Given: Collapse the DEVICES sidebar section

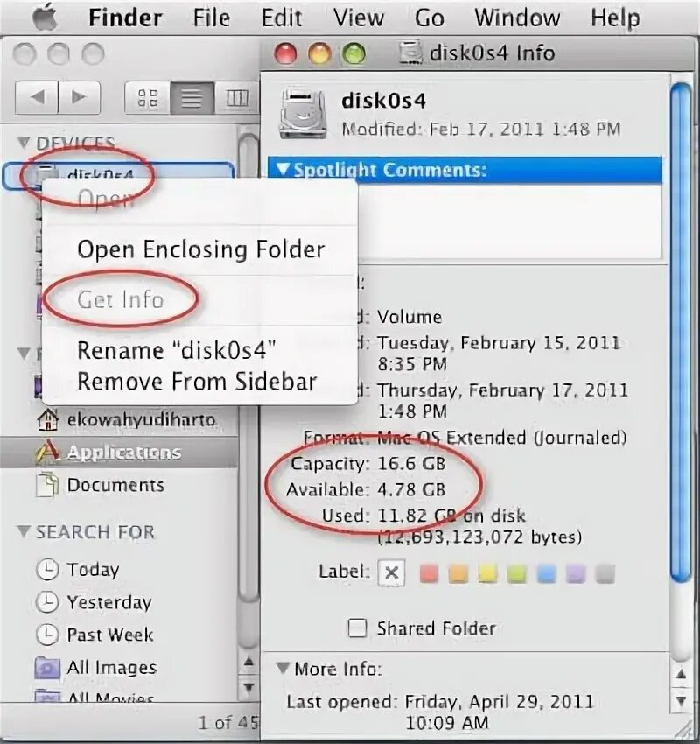Looking at the screenshot, I should [x=24, y=143].
